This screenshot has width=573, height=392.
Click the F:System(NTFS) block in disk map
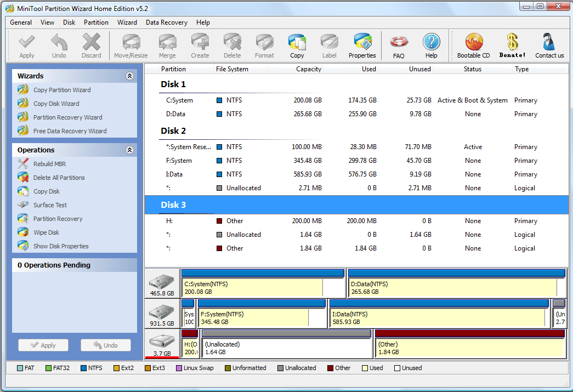pos(262,314)
